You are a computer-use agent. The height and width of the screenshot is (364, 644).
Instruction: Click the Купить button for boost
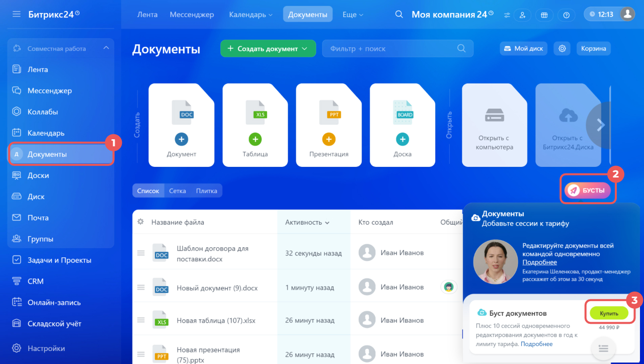click(x=609, y=313)
